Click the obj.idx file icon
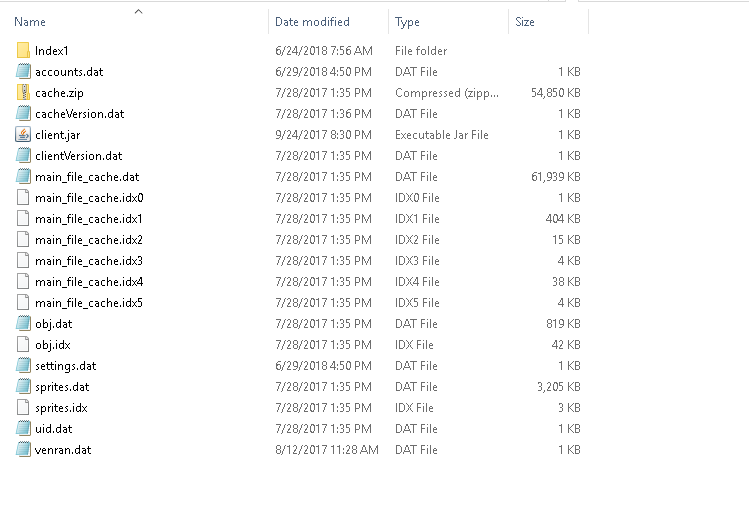The width and height of the screenshot is (749, 508). pos(24,344)
